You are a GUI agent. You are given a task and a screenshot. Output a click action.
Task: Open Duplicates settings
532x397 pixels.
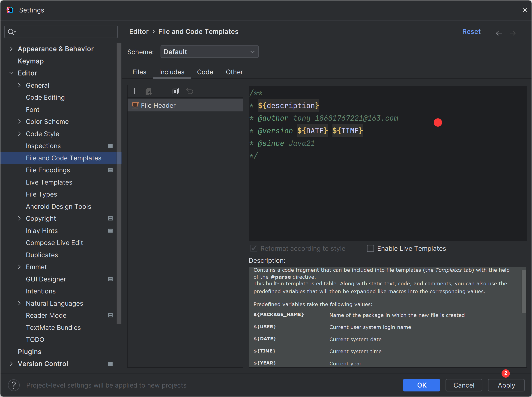pyautogui.click(x=42, y=255)
